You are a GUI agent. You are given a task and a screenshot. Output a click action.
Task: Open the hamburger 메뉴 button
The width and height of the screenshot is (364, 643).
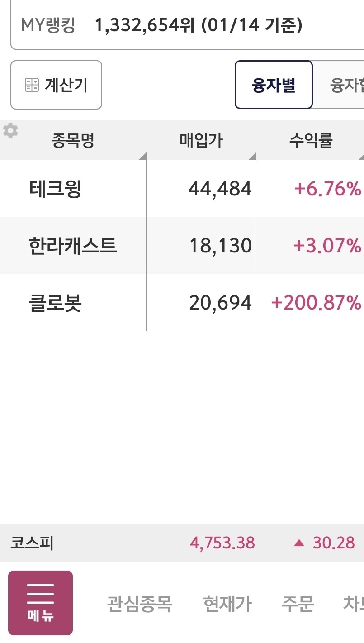pyautogui.click(x=40, y=603)
